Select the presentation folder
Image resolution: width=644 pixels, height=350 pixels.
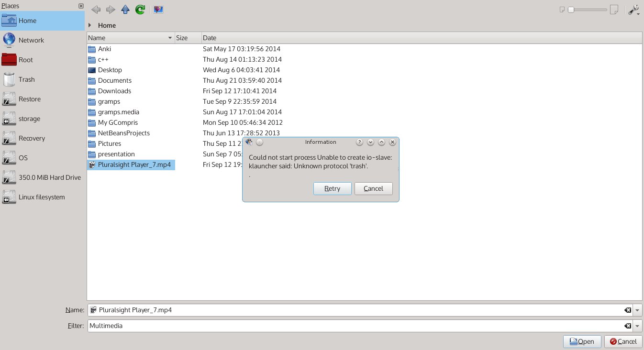[x=116, y=154]
